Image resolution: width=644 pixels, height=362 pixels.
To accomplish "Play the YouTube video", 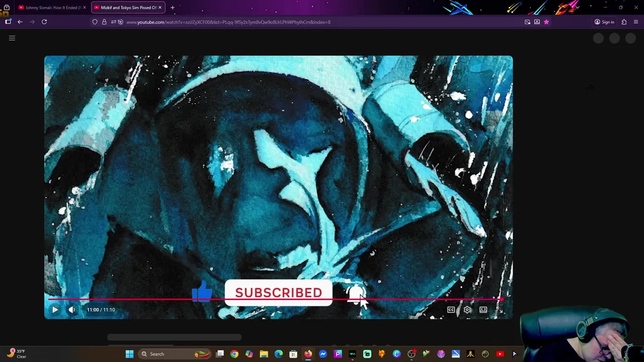I will click(55, 310).
